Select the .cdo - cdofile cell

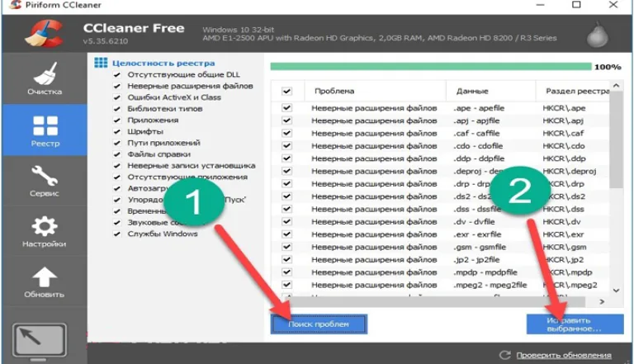pyautogui.click(x=478, y=145)
